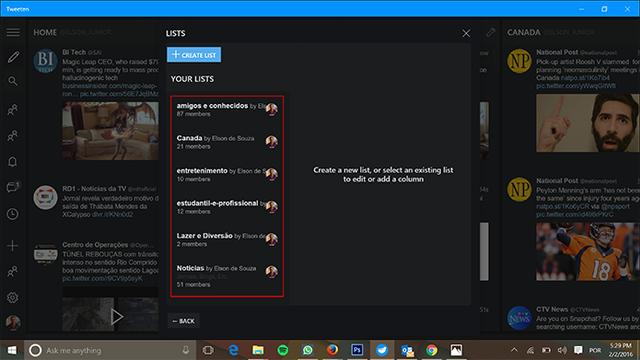The height and width of the screenshot is (360, 640).
Task: Click the RD1 Noticias da TV avatar
Action: click(x=45, y=197)
